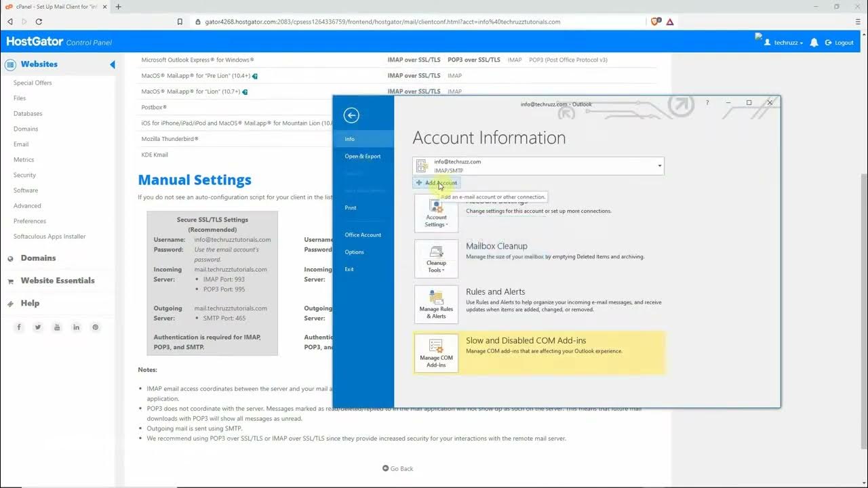868x488 pixels.
Task: Open the techruzz user dropdown menu
Action: point(784,43)
